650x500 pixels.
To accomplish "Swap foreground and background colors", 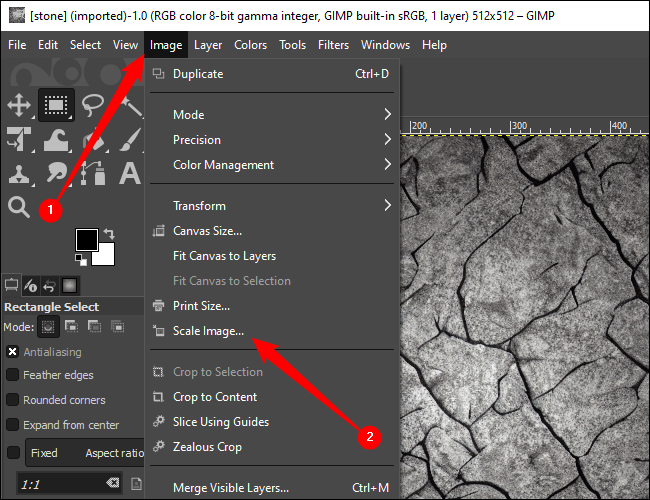I will coord(109,234).
